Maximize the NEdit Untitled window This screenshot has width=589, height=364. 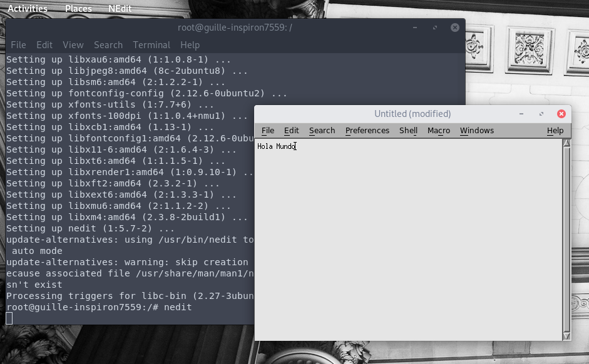point(541,114)
